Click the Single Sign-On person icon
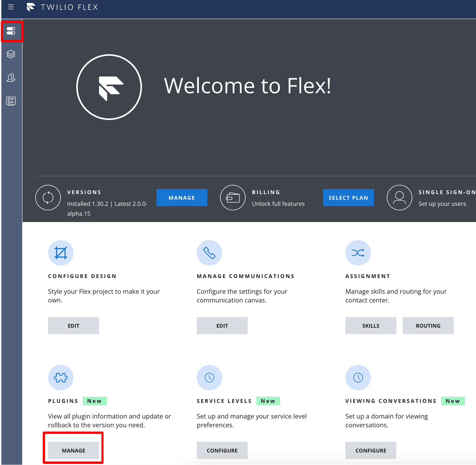Viewport: 476px width, 465px height. (x=399, y=197)
